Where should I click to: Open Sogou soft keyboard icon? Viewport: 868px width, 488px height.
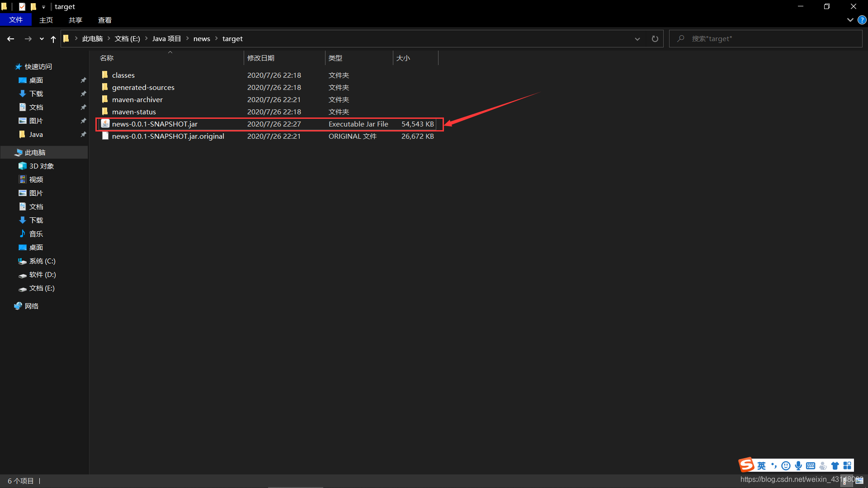point(811,465)
